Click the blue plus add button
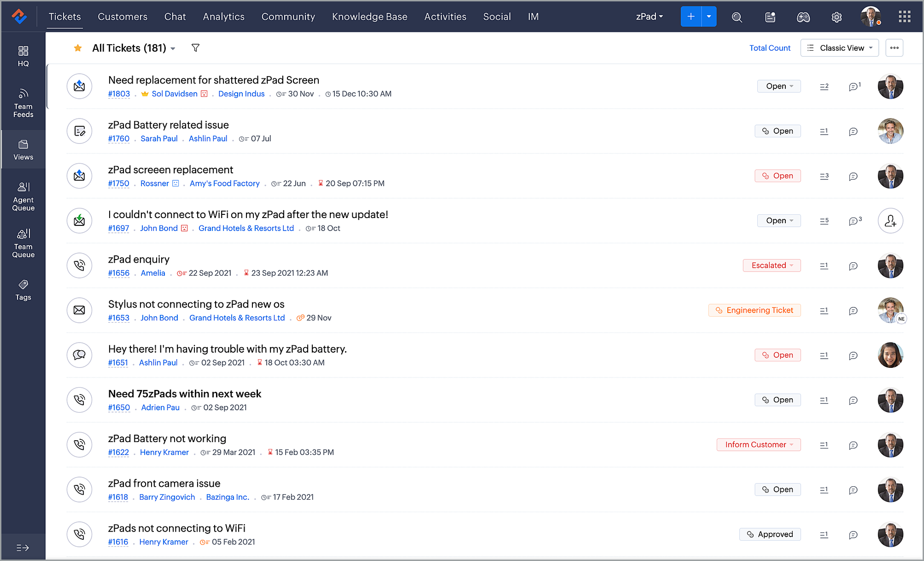The image size is (924, 561). point(690,17)
